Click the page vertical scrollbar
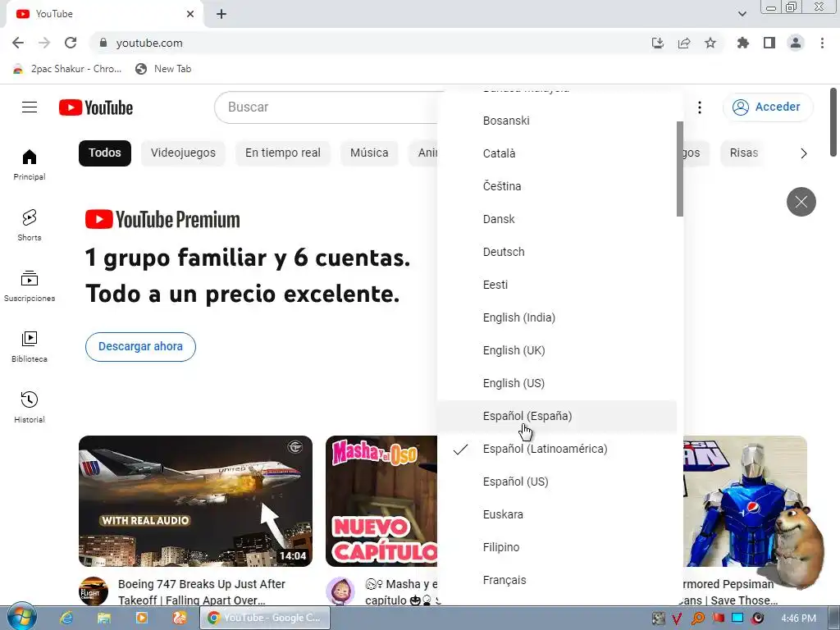 click(x=833, y=122)
